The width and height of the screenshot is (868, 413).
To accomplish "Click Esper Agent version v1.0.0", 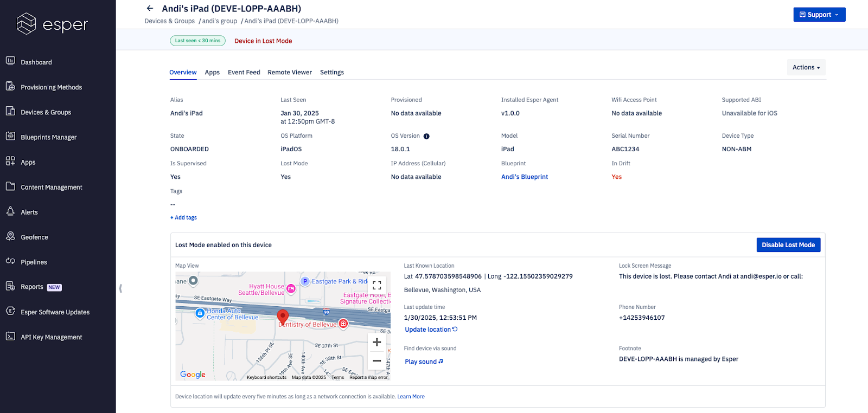I will [510, 113].
